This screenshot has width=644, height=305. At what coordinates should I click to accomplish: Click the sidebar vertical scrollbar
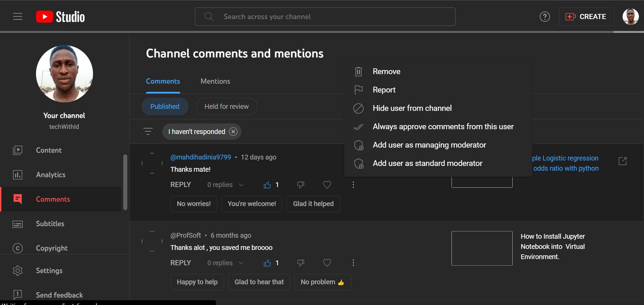[x=125, y=182]
